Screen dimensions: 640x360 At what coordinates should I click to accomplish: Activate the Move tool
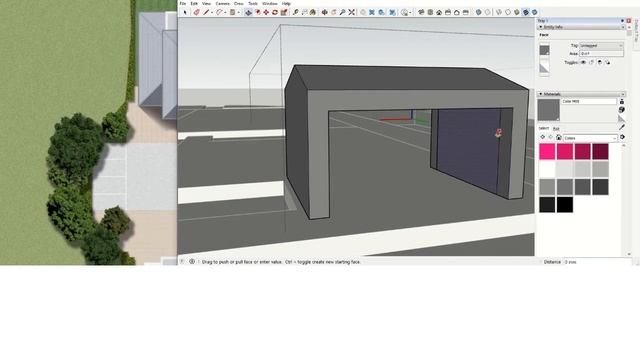(x=266, y=12)
